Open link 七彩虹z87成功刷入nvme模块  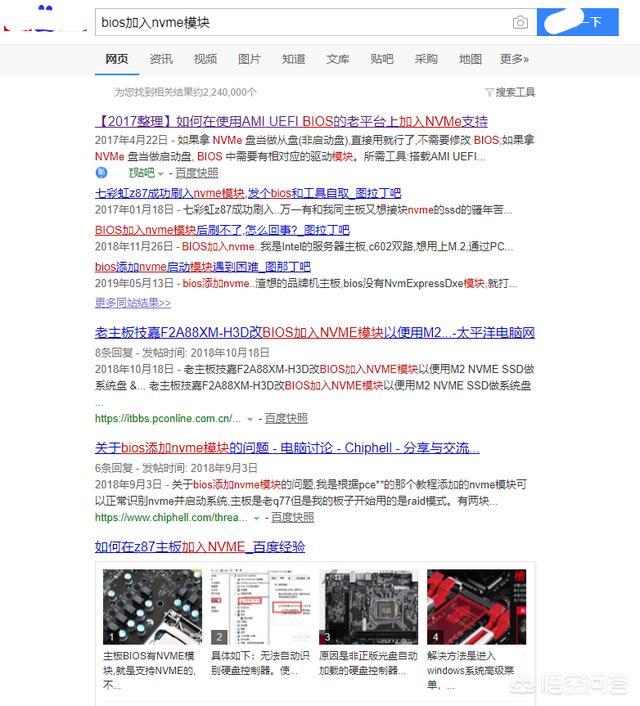[x=248, y=193]
